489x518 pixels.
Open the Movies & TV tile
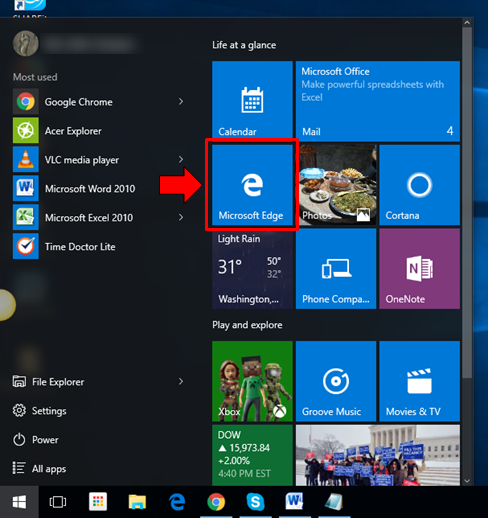coord(420,381)
